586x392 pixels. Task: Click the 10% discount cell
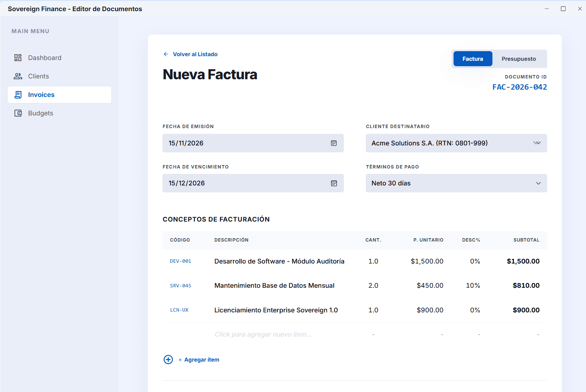click(x=473, y=285)
